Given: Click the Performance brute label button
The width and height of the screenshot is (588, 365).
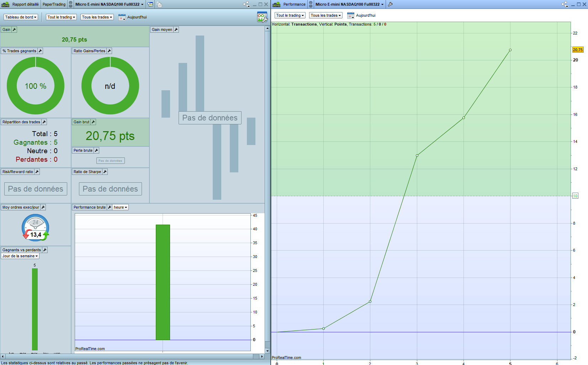Looking at the screenshot, I should [90, 207].
